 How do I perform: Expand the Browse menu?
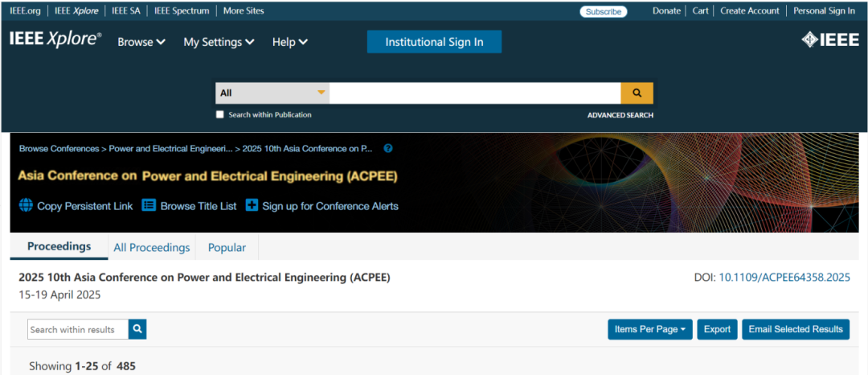click(141, 42)
